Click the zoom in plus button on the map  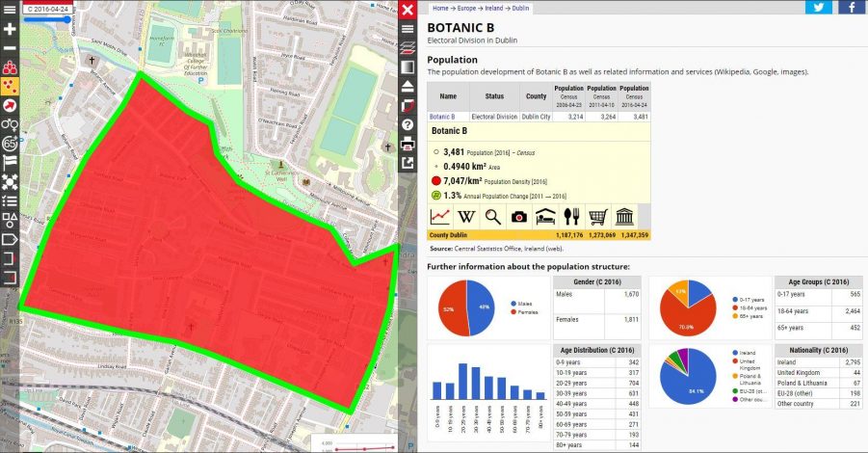10,29
